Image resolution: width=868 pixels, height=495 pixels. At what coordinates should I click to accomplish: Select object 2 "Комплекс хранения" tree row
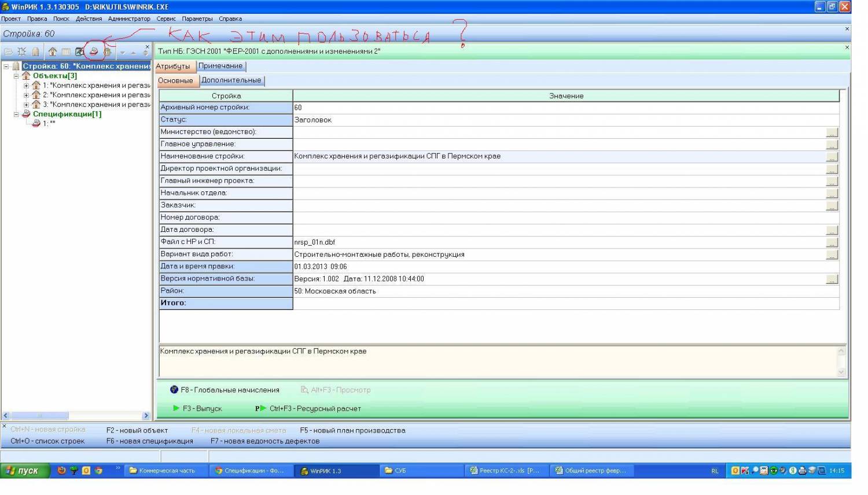[x=96, y=95]
